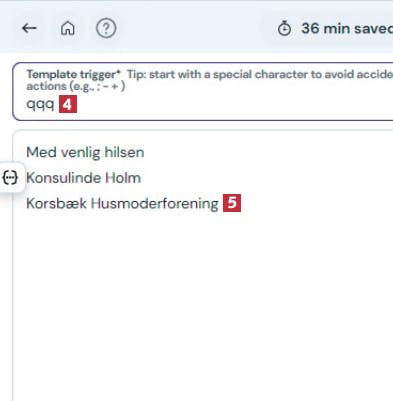Open help with the question mark icon
Viewport: 393px width, 401px height.
106,28
